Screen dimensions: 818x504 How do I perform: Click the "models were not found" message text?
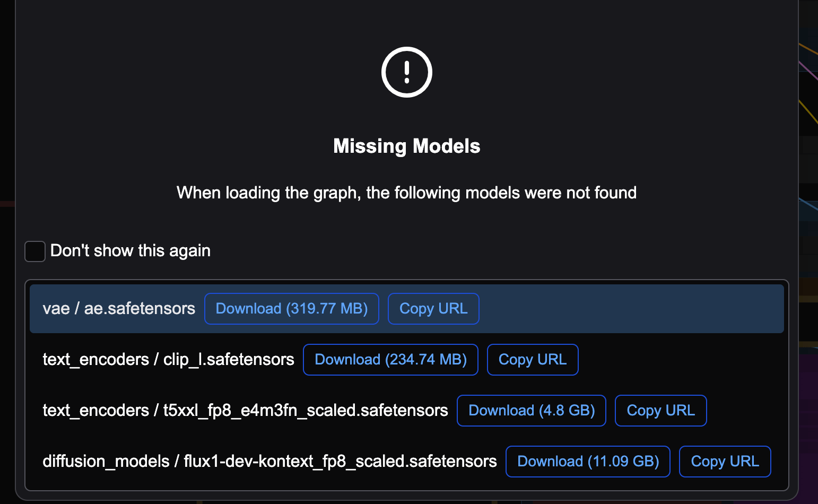(551, 193)
